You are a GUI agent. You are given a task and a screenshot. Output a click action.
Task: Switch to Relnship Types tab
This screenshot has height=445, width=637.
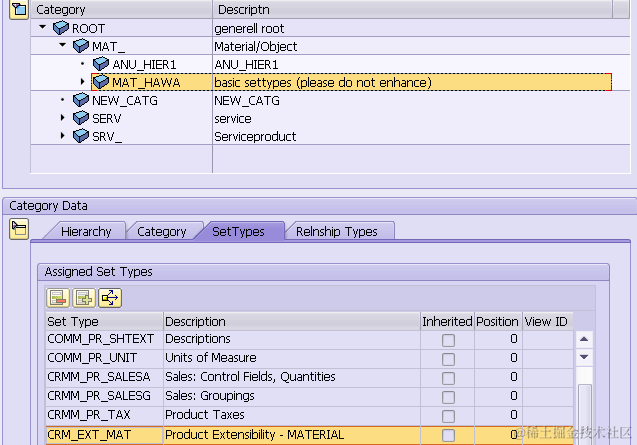pos(337,231)
